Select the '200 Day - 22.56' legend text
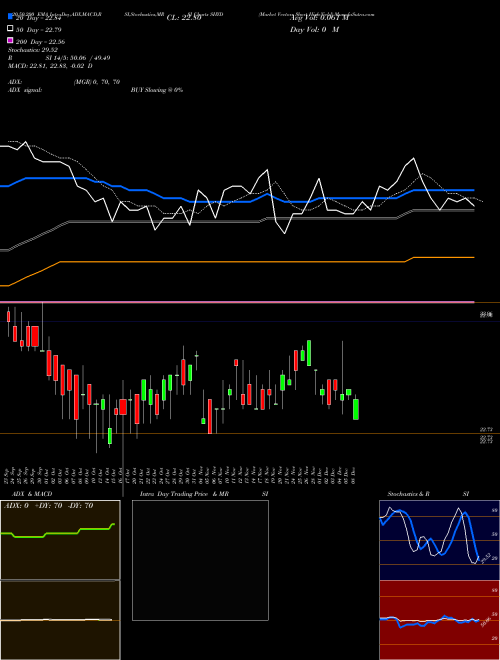Image resolution: width=500 pixels, height=660 pixels. click(x=40, y=42)
